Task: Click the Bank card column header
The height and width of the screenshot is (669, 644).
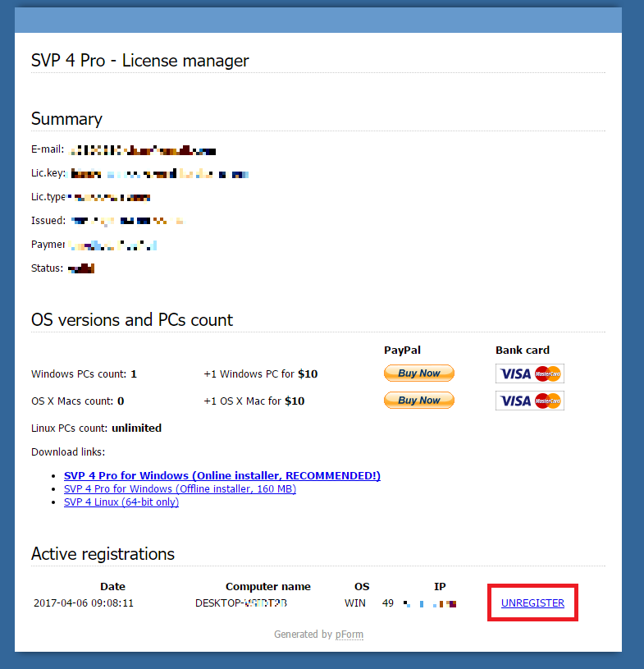Action: (x=523, y=351)
